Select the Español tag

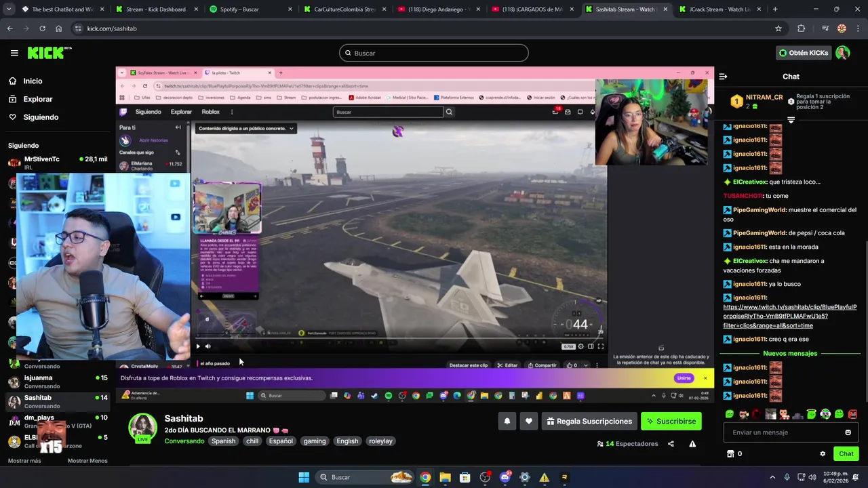tap(281, 441)
